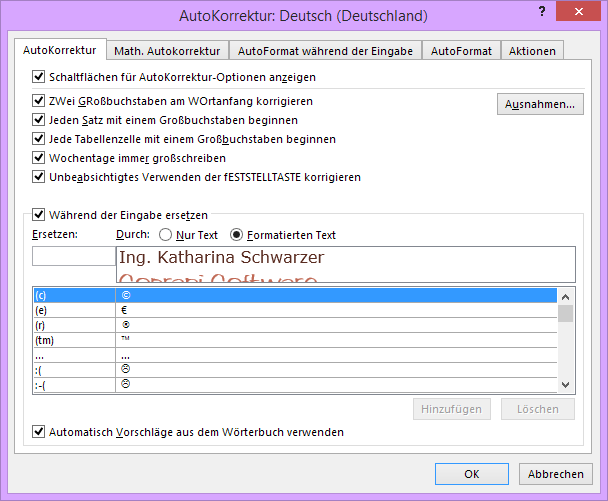This screenshot has width=608, height=501.
Task: Uncheck Jeden Satz mit Großbuchstaben beginnen
Action: point(39,120)
